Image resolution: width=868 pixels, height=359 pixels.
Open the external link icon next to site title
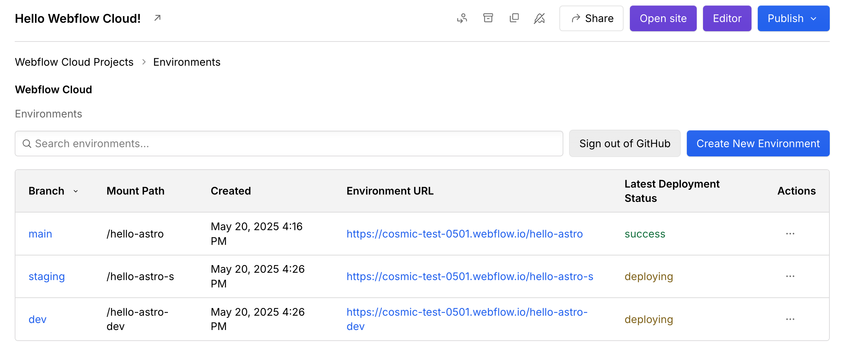(x=157, y=18)
